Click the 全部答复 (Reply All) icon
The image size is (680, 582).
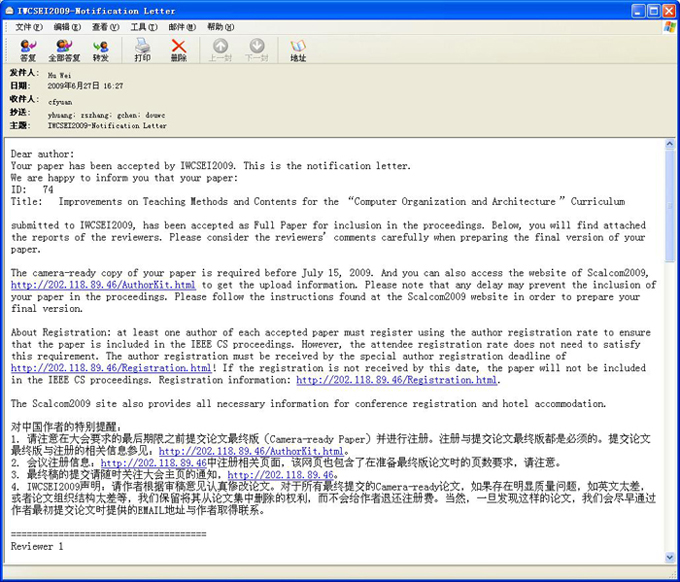point(64,50)
